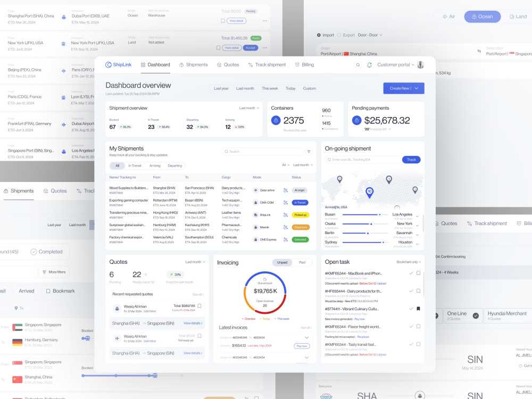Open Shipment overview Last month dropdown
The width and height of the screenshot is (532, 399).
click(x=249, y=108)
